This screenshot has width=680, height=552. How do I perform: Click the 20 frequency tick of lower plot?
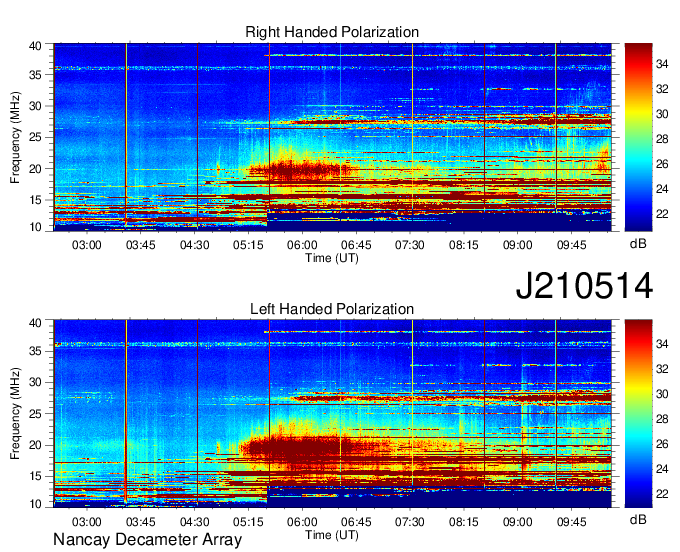click(x=35, y=445)
